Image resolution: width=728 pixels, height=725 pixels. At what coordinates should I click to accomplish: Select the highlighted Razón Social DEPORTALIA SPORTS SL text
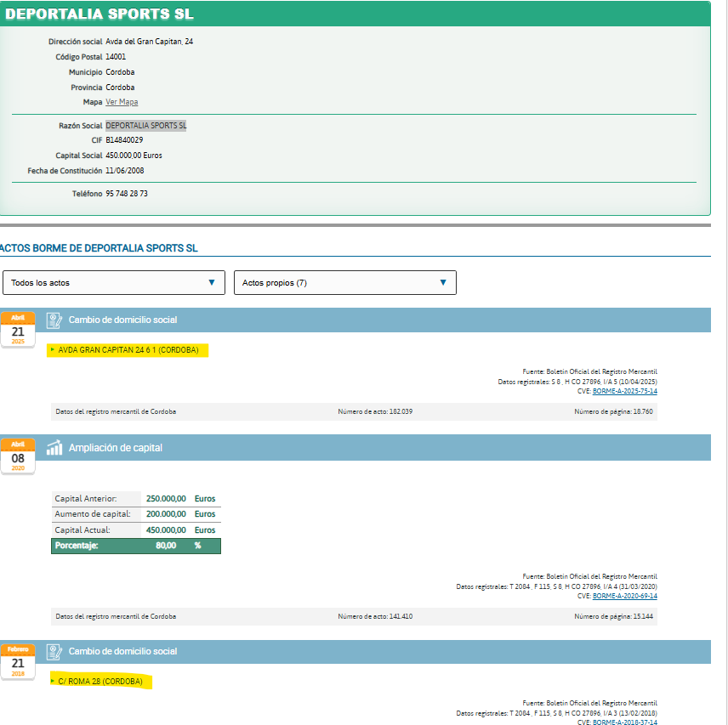click(x=145, y=126)
